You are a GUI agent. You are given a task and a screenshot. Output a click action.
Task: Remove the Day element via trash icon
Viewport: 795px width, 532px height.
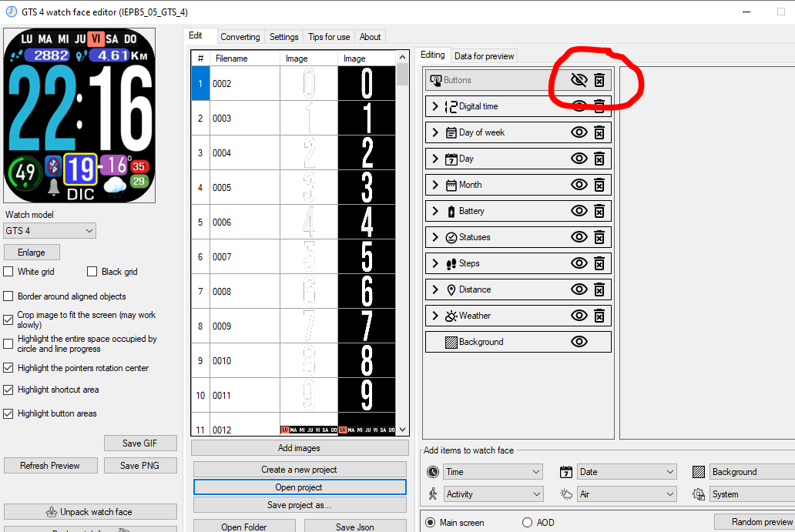tap(599, 159)
